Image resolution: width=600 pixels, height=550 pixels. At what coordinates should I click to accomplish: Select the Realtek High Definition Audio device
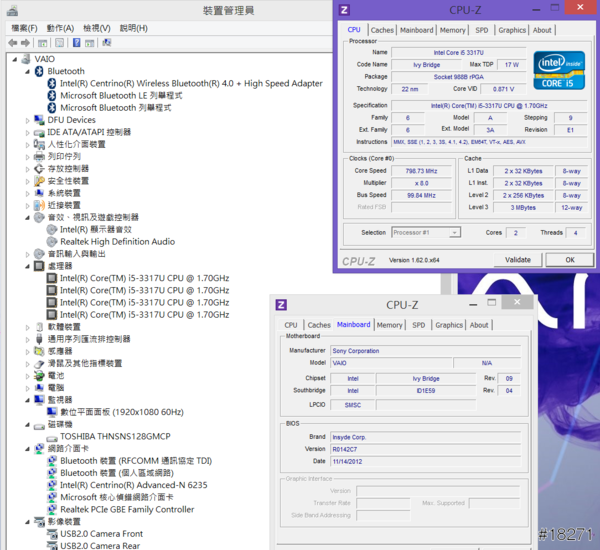tap(117, 241)
